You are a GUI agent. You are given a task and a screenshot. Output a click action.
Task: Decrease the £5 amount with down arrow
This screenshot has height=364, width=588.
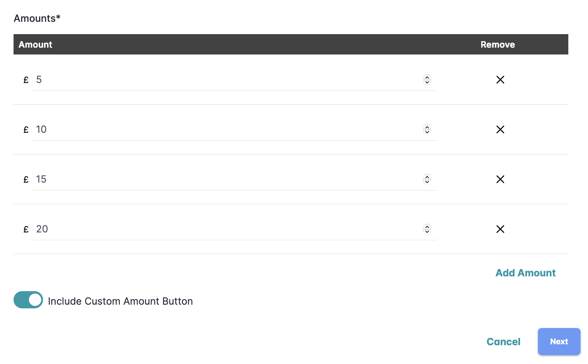point(427,82)
